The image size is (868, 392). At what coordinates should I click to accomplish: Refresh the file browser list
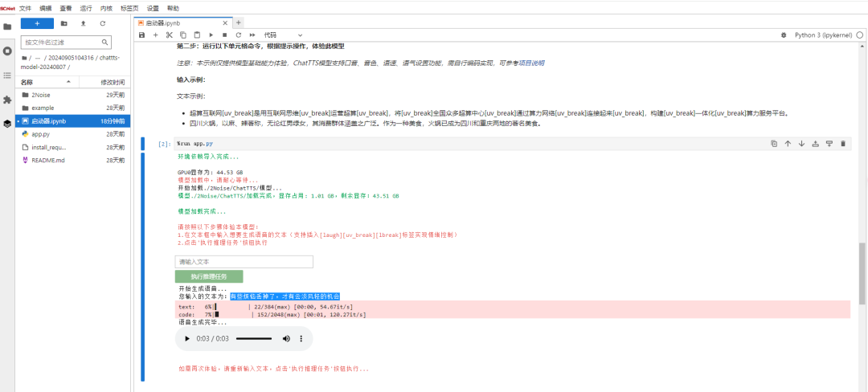click(102, 23)
